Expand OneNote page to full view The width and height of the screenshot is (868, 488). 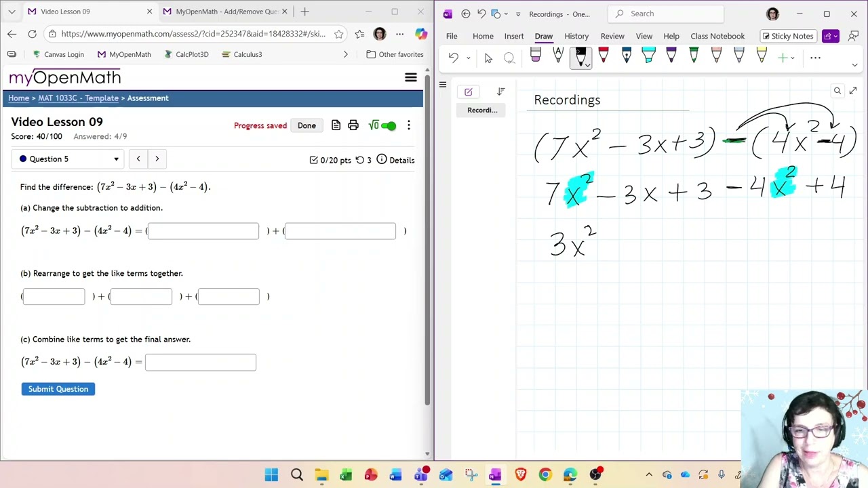(853, 91)
